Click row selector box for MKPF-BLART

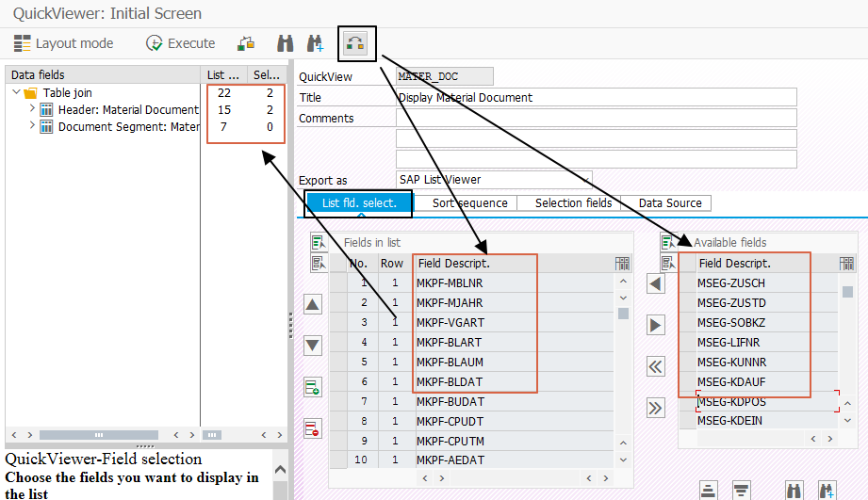338,343
